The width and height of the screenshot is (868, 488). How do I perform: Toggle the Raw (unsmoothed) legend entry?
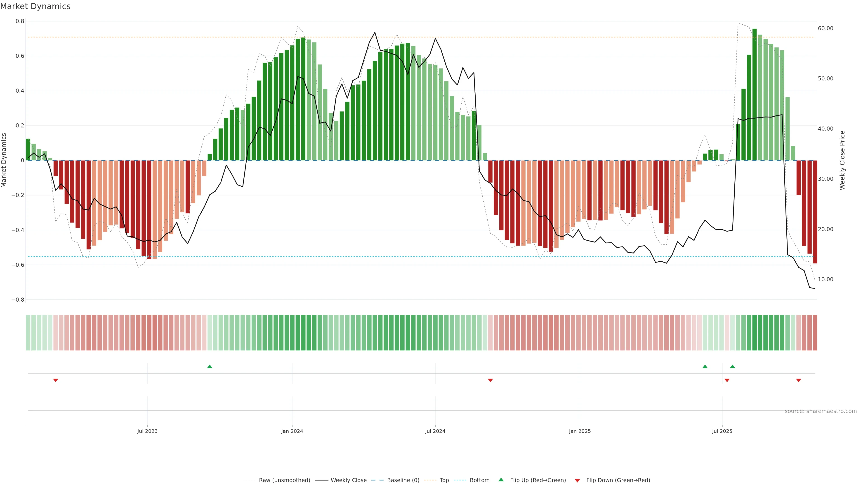click(284, 480)
